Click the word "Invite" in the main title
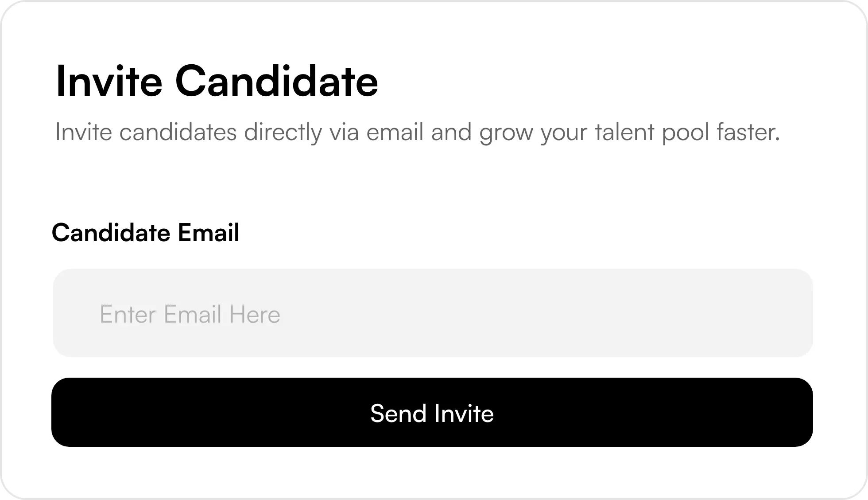The image size is (868, 500). coord(109,82)
